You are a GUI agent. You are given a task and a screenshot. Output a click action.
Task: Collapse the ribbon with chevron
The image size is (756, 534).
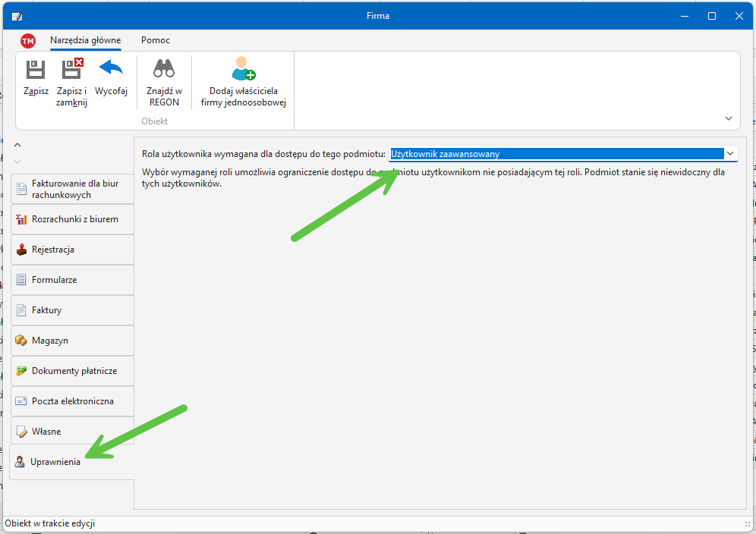[x=729, y=118]
